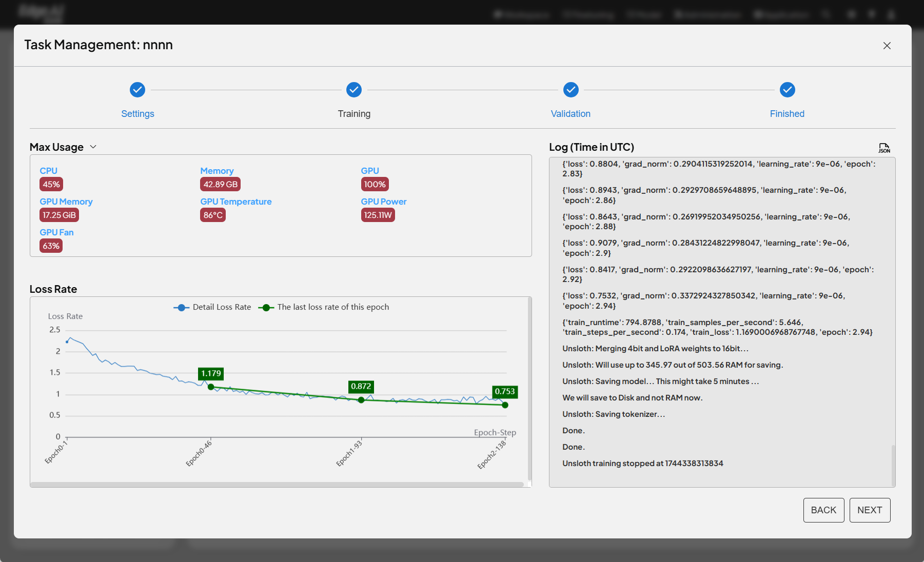Open the Finished step label
Image resolution: width=924 pixels, height=562 pixels.
point(787,114)
